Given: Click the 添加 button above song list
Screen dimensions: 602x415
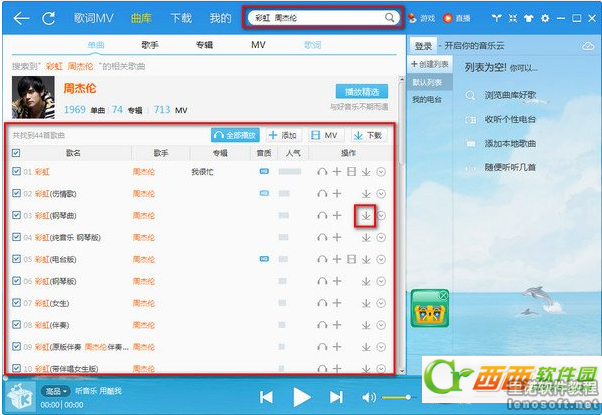Looking at the screenshot, I should pos(283,135).
